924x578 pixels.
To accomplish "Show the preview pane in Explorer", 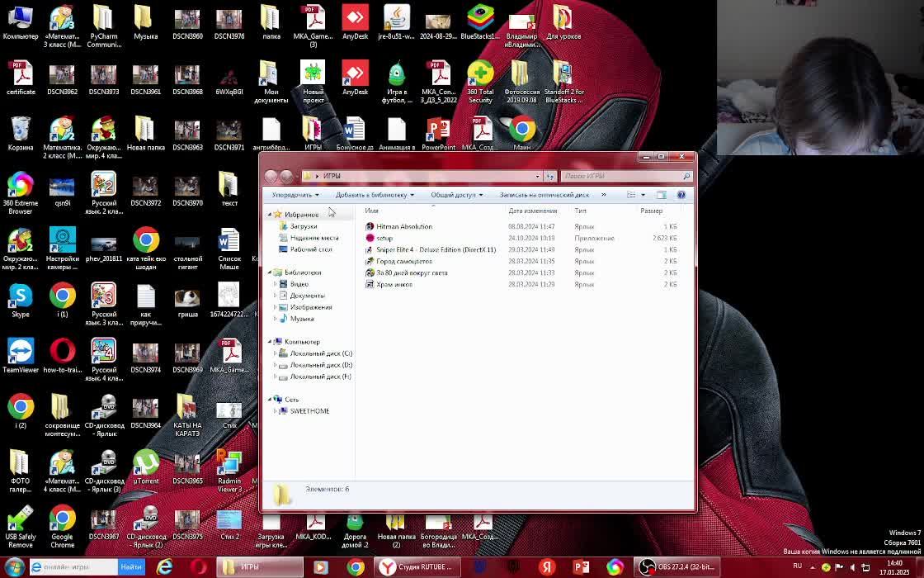I will [x=661, y=195].
